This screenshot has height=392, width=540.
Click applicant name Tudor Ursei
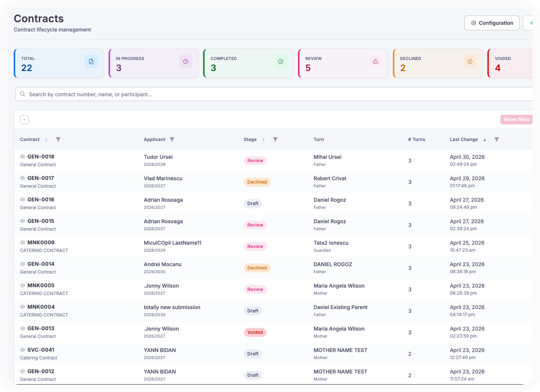coord(158,157)
